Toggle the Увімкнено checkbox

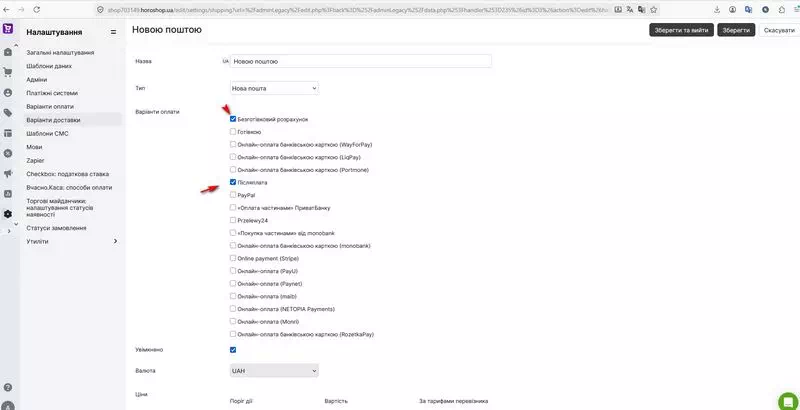[233, 350]
